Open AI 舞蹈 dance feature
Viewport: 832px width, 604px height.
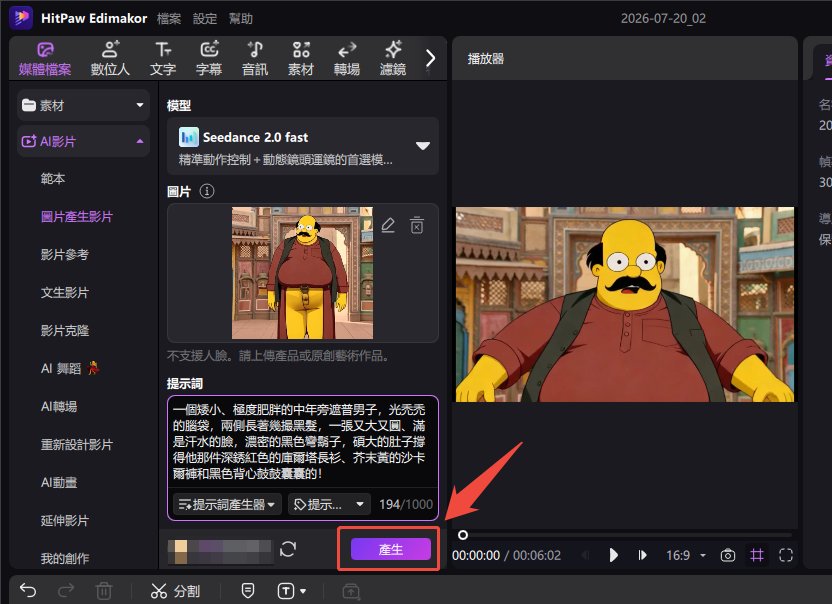tap(70, 368)
